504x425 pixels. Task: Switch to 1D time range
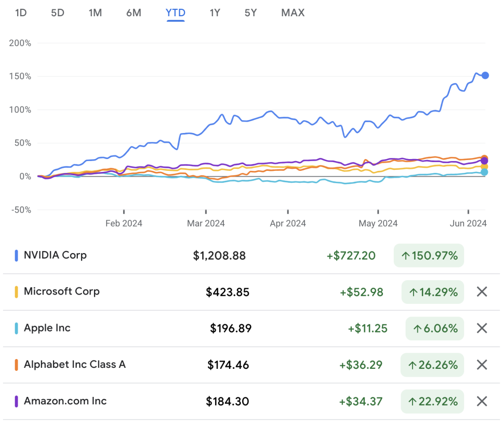tap(21, 13)
